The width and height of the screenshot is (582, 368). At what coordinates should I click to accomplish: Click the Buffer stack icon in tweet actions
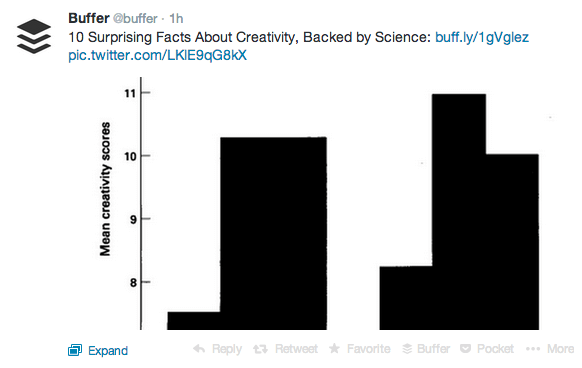pos(407,349)
